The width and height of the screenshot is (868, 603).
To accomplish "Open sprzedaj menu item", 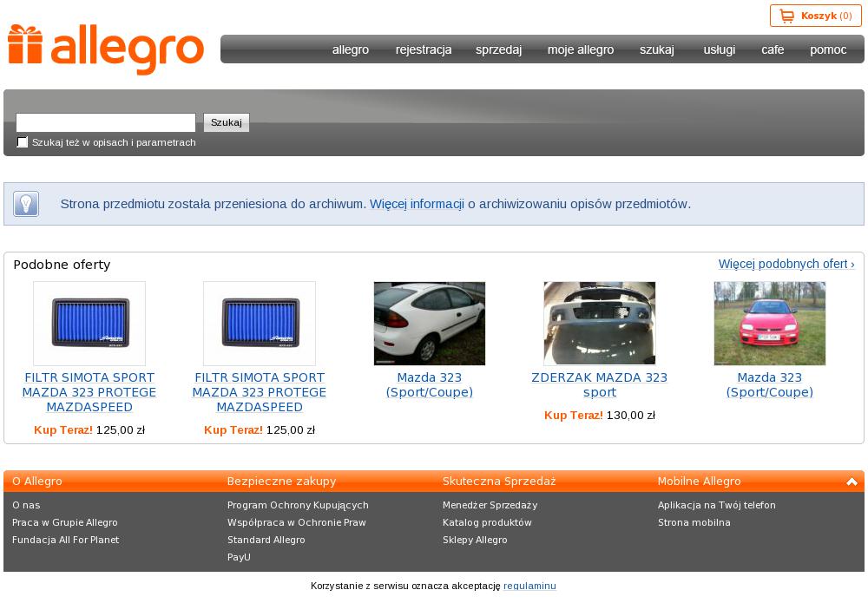I will [499, 49].
